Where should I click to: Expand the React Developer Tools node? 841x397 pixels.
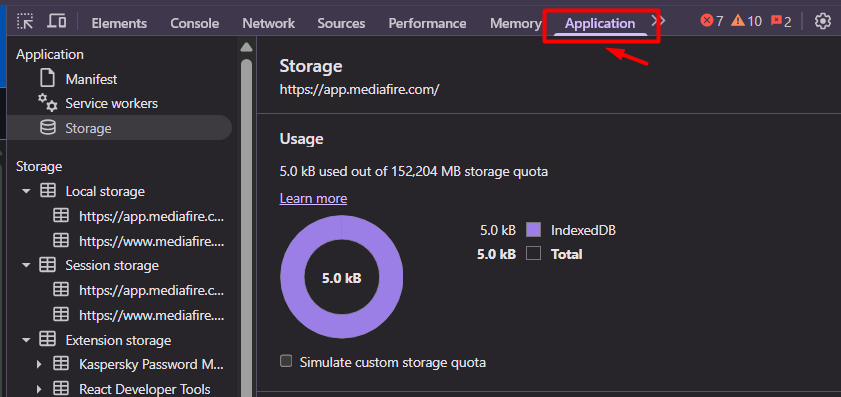(x=39, y=389)
